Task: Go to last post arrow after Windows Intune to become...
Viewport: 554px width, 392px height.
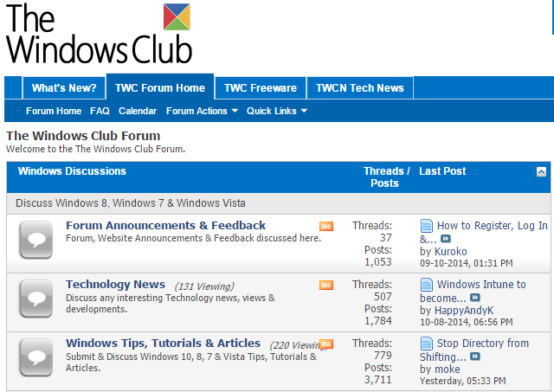Action: pos(475,298)
